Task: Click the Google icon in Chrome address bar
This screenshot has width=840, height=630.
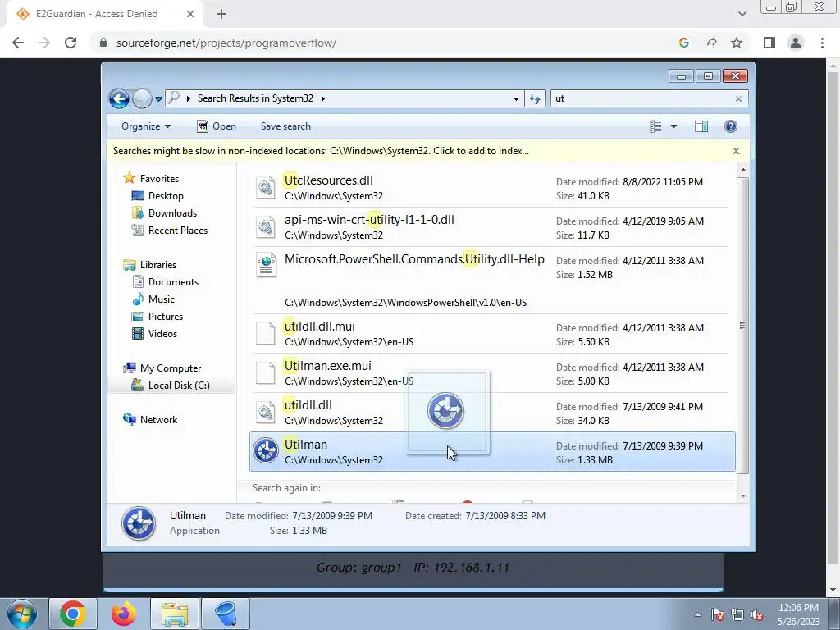Action: [683, 43]
